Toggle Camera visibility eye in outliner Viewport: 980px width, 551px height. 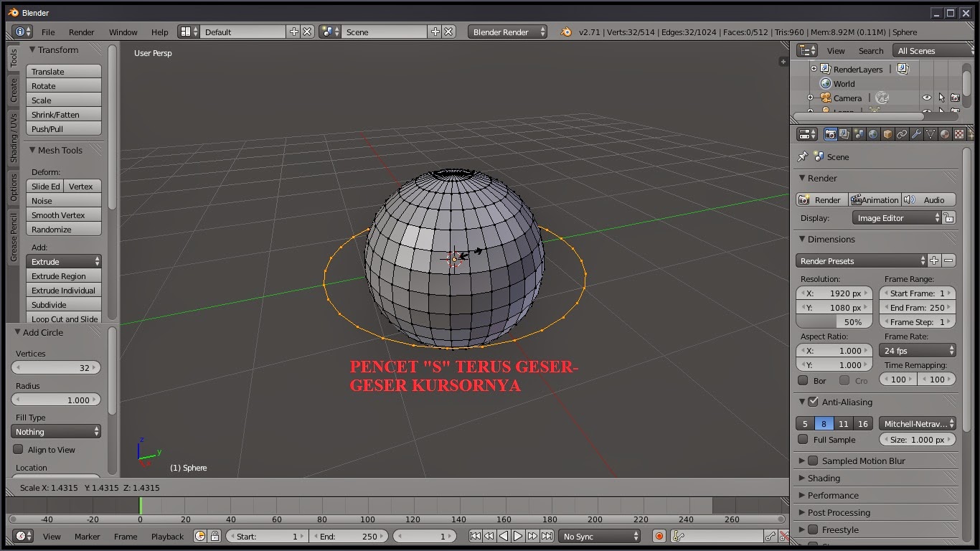coord(927,98)
